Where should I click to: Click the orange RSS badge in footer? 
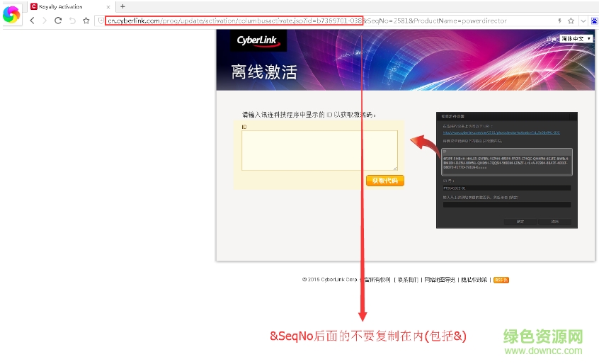(x=501, y=280)
